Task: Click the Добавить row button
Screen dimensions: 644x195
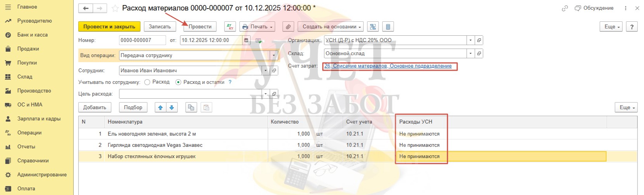Action: point(95,108)
